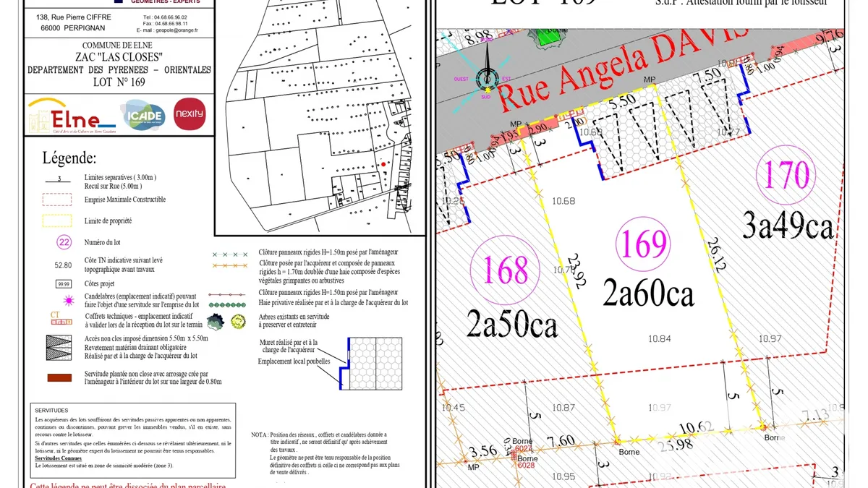
Task: Click the 'SERVITUDES' heading
Action: [51, 409]
